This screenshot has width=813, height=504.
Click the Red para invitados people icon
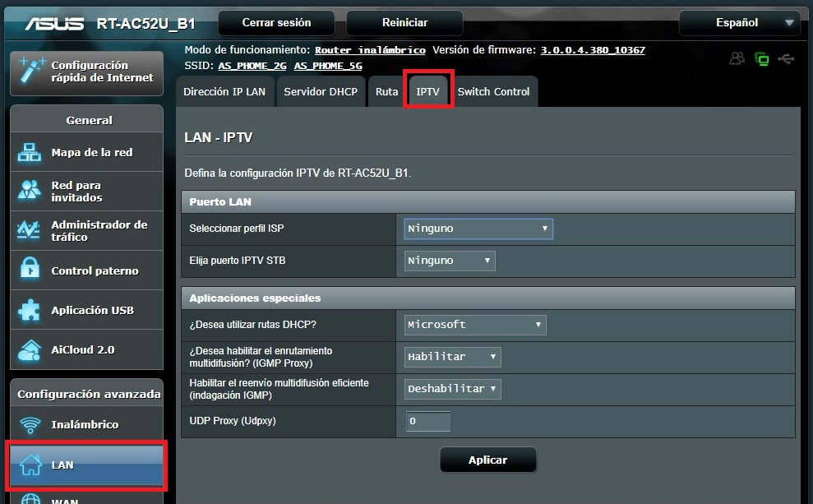pyautogui.click(x=29, y=190)
